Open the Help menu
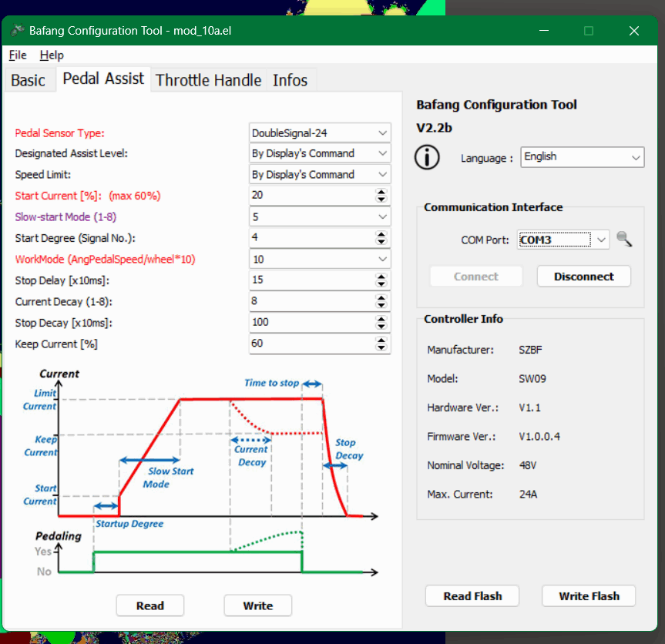The image size is (665, 644). click(x=52, y=55)
